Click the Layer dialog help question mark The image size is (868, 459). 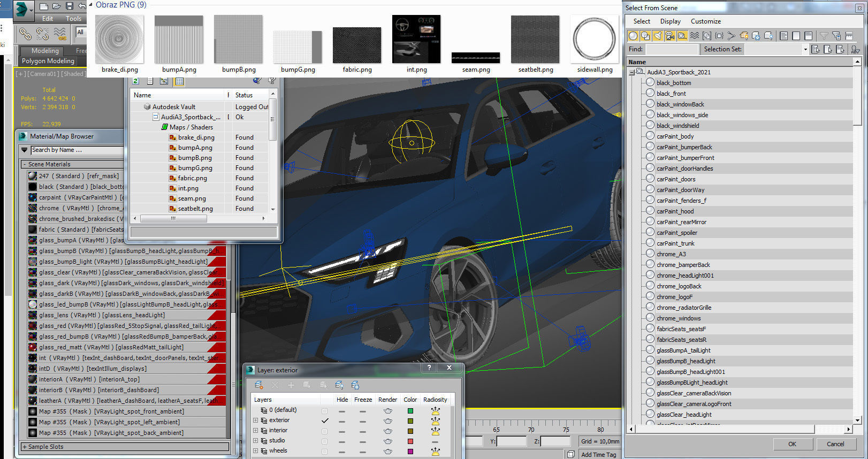click(x=429, y=368)
